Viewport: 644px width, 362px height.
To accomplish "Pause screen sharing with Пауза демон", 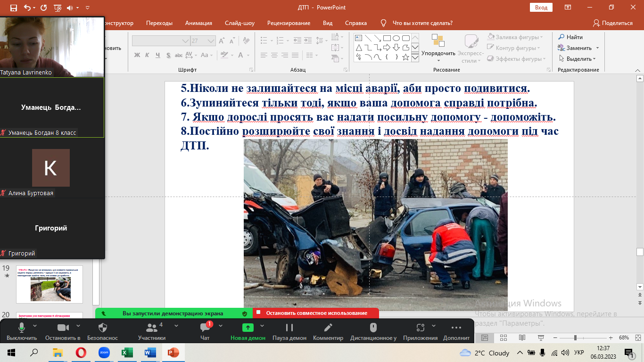I will pyautogui.click(x=289, y=328).
